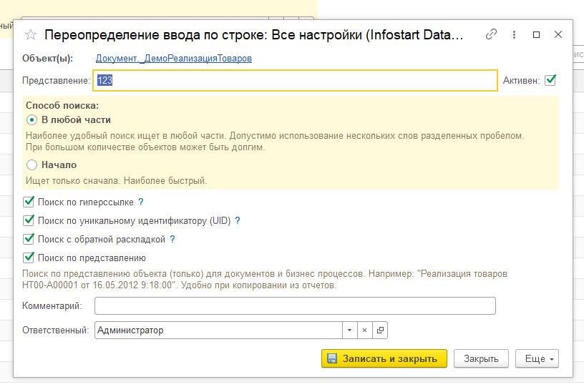Viewport: 584px width, 392px height.
Task: Open the Еще menu
Action: tap(537, 358)
